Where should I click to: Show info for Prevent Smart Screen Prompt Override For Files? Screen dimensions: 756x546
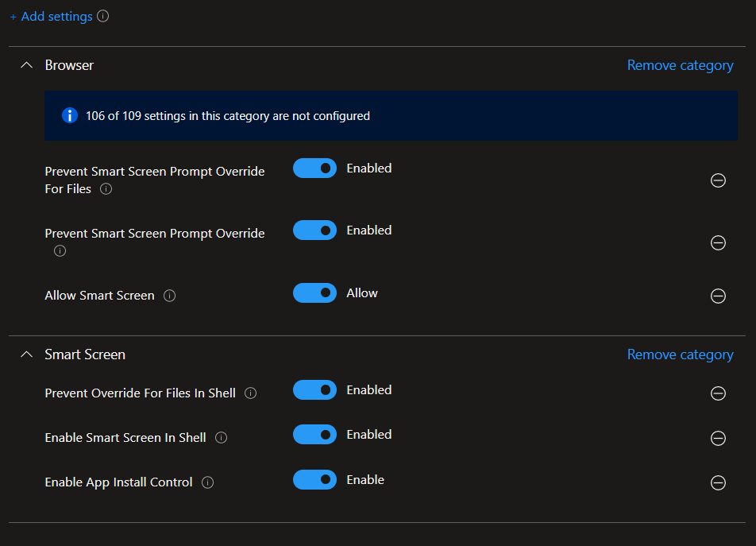coord(106,189)
